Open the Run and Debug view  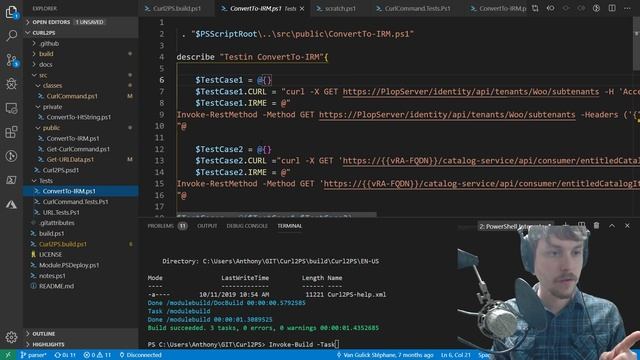click(11, 84)
